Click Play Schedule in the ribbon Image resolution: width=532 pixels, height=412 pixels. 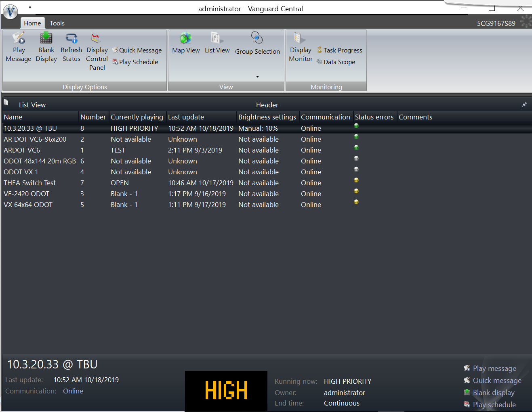click(x=135, y=62)
